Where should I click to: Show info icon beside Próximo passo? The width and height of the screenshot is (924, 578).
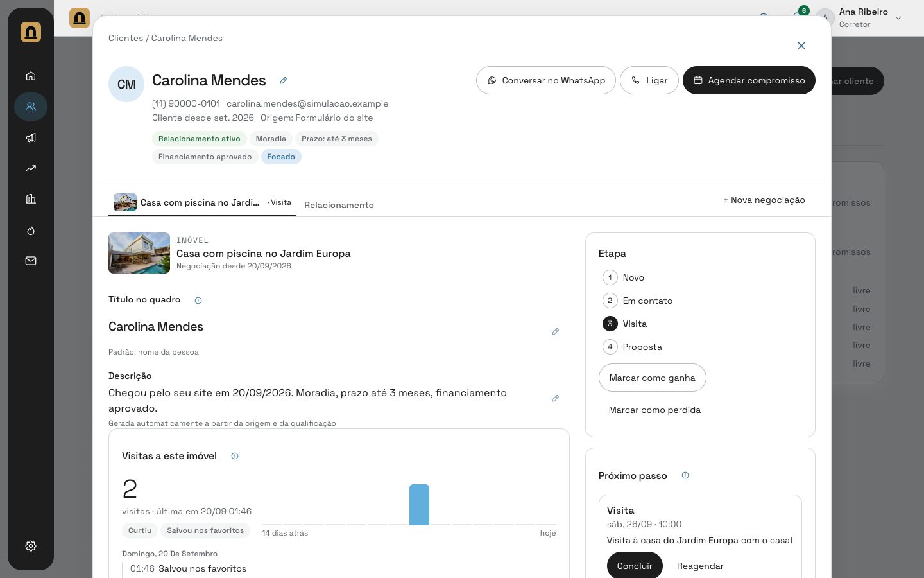685,475
